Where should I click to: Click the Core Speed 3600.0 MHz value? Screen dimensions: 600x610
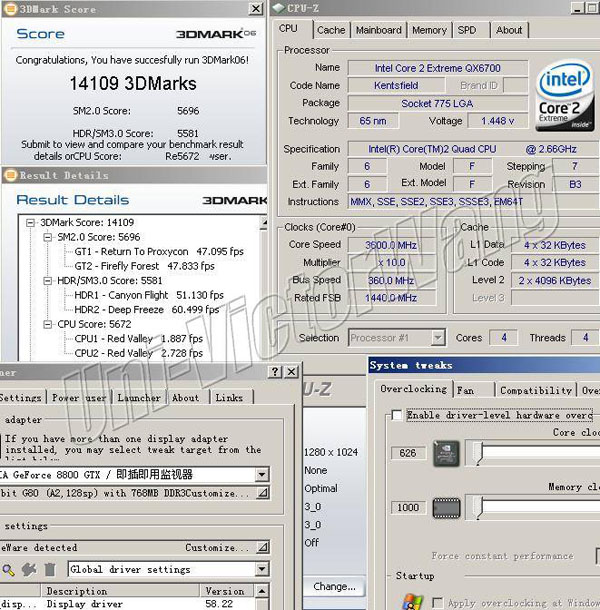tap(391, 245)
